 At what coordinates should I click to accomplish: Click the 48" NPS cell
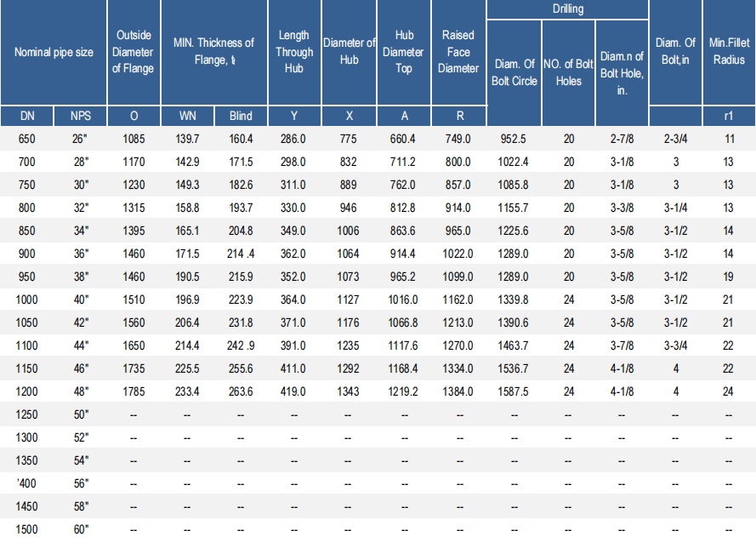click(x=81, y=391)
